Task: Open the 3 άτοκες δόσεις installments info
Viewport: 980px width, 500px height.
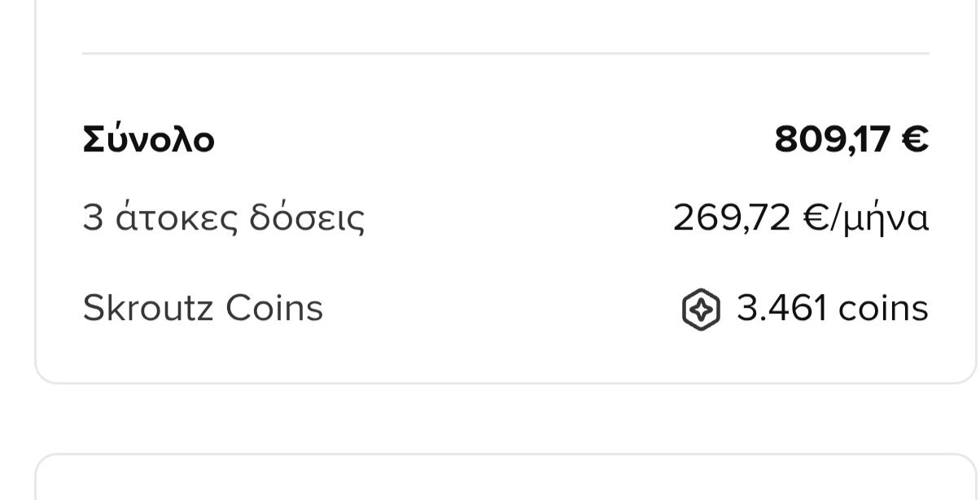Action: (224, 218)
